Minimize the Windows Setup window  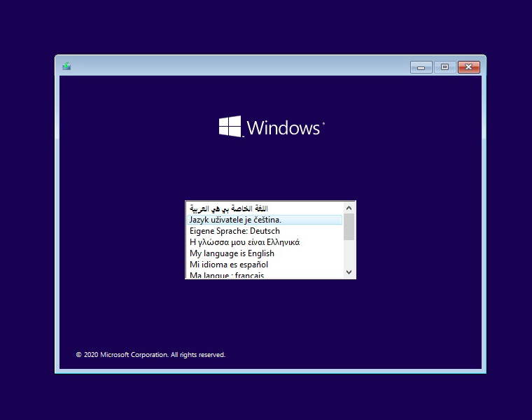click(x=421, y=67)
